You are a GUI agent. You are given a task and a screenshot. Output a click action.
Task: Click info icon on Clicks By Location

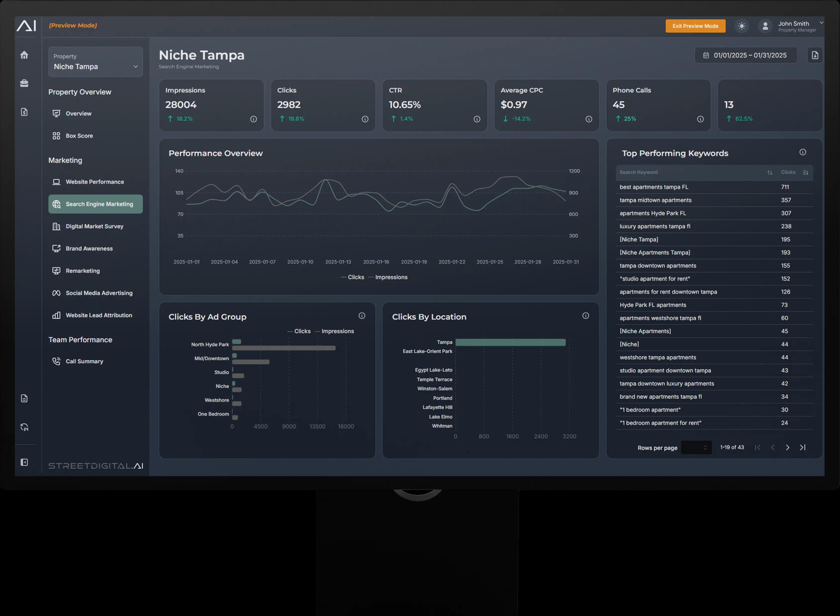[x=585, y=316]
